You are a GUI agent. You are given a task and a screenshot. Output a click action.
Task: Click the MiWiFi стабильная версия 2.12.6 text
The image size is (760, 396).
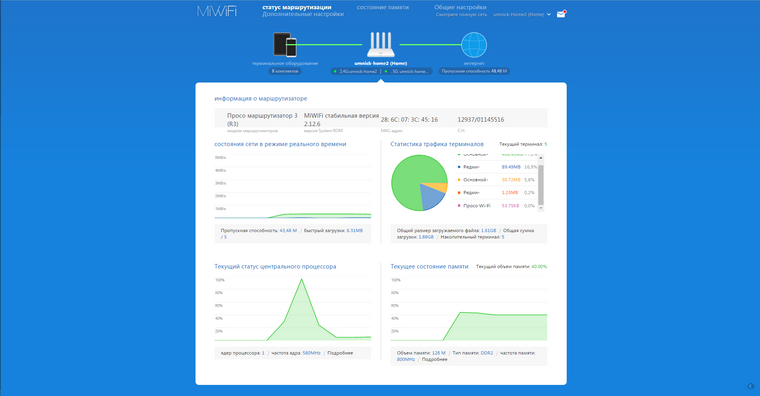click(x=341, y=120)
